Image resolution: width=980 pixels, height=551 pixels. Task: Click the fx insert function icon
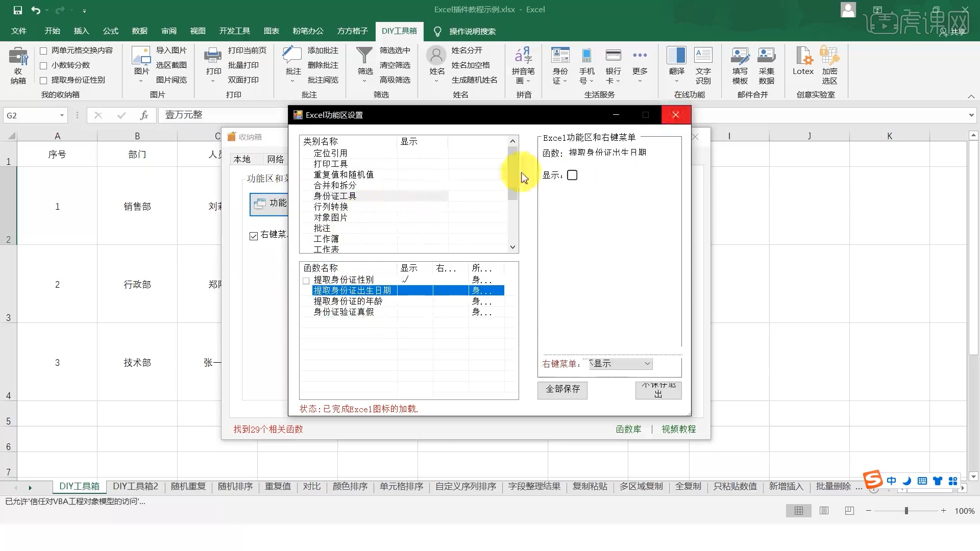(144, 115)
